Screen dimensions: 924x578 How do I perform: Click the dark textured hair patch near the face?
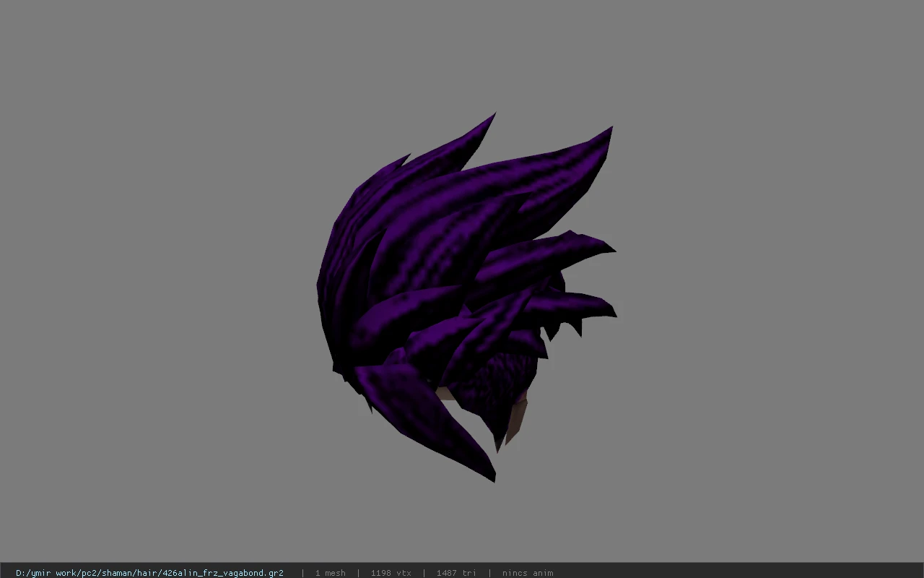(x=498, y=383)
